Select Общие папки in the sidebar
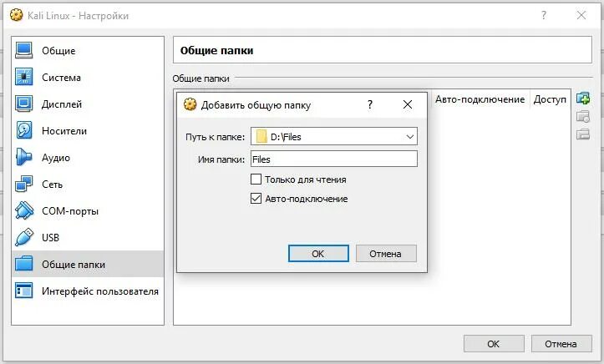This screenshot has width=604, height=364. (x=88, y=264)
